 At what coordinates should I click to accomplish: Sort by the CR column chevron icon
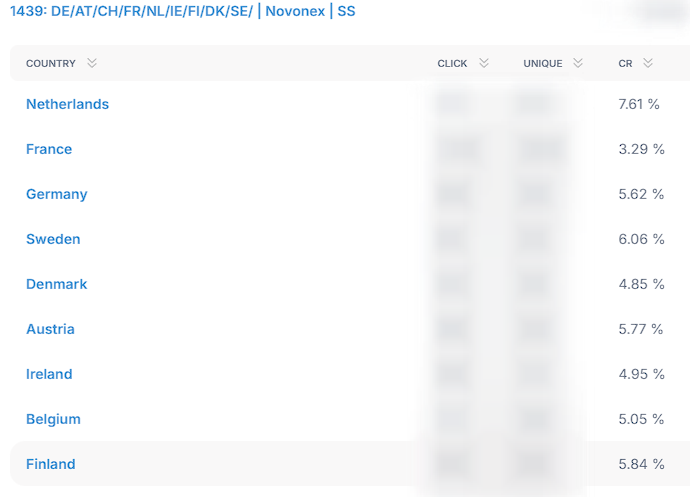pos(648,63)
